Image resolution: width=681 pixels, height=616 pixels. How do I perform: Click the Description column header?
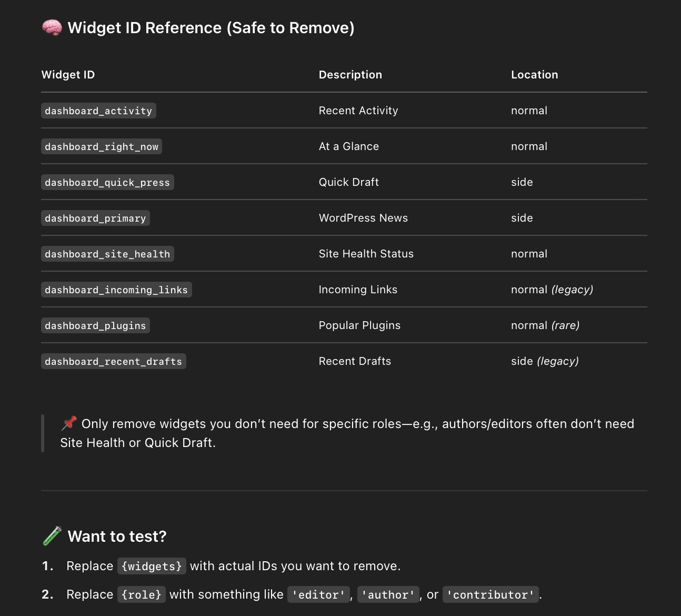coord(350,75)
